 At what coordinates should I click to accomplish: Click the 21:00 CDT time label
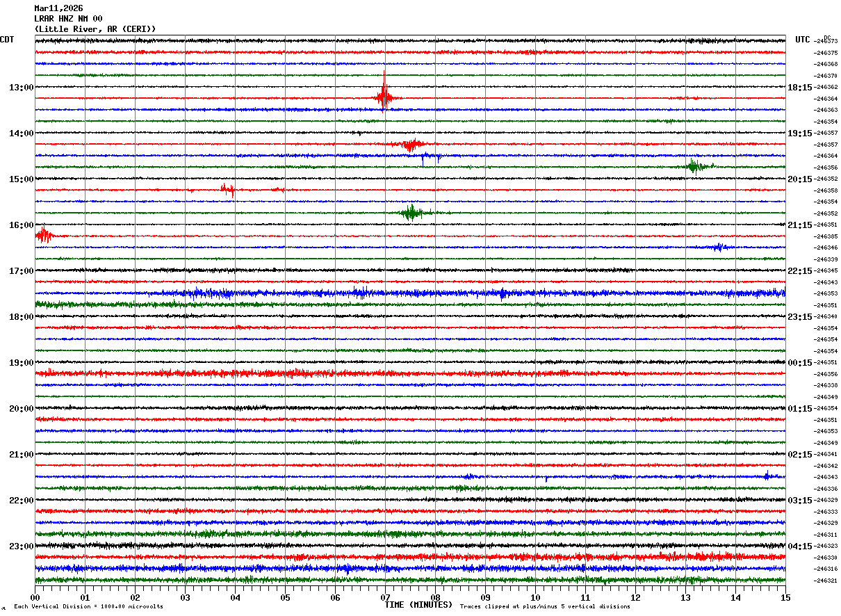(x=21, y=455)
